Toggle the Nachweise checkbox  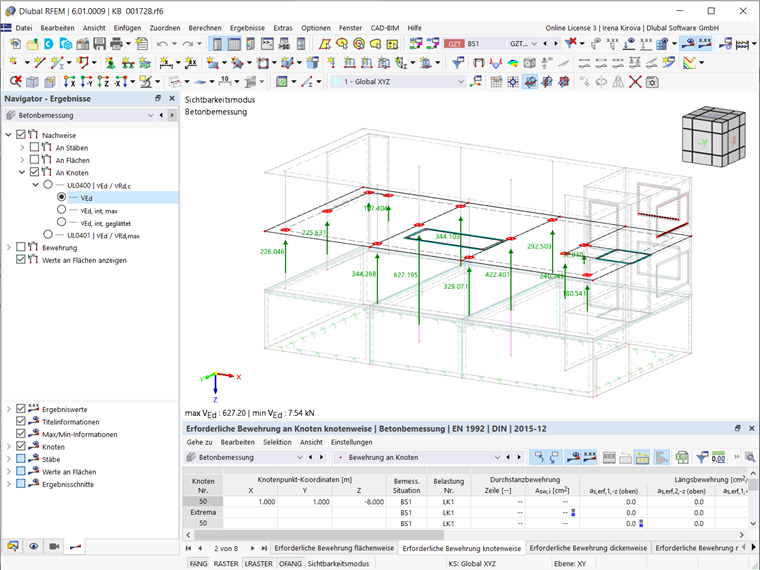[21, 134]
